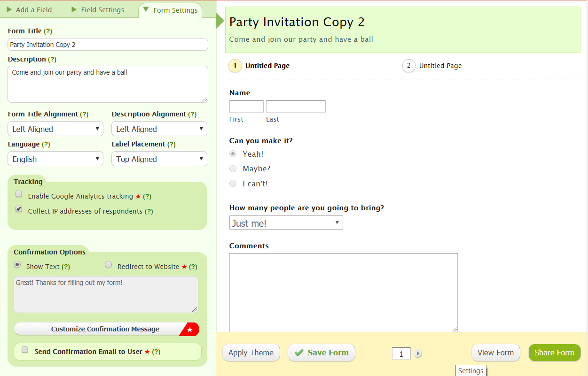Viewport: 588px width, 376px height.
Task: Open help icon beside Label Placement
Action: (172, 144)
